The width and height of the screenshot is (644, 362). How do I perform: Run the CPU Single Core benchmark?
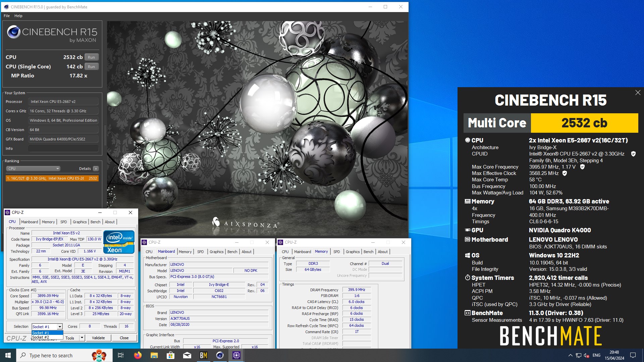tap(91, 67)
